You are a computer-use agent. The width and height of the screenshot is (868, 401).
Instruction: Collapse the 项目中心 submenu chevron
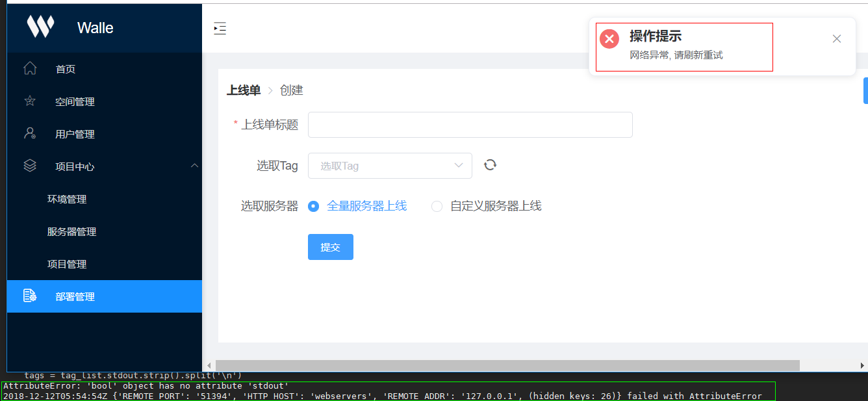coord(194,166)
